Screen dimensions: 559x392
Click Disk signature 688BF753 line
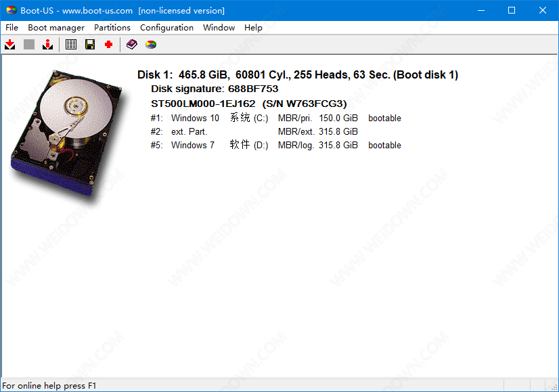point(215,89)
